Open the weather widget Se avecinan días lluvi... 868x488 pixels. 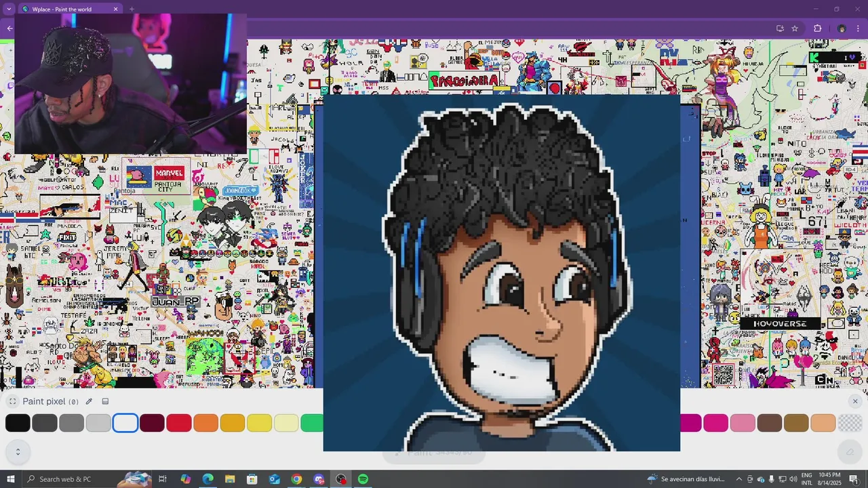point(686,479)
